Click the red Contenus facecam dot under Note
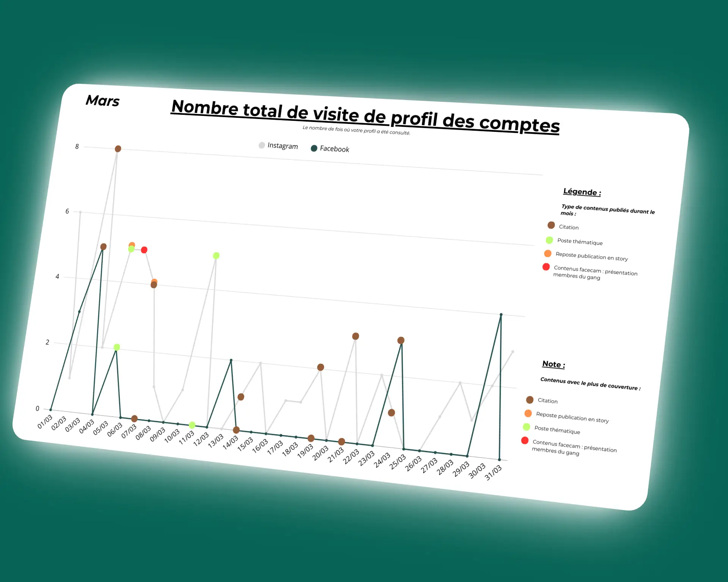The width and height of the screenshot is (728, 582). point(525,440)
